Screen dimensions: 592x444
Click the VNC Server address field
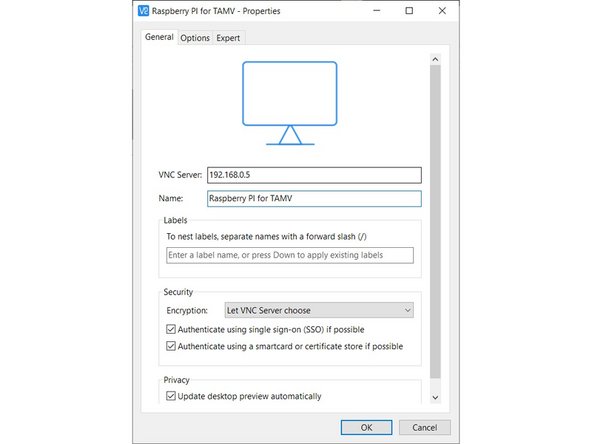coord(314,175)
